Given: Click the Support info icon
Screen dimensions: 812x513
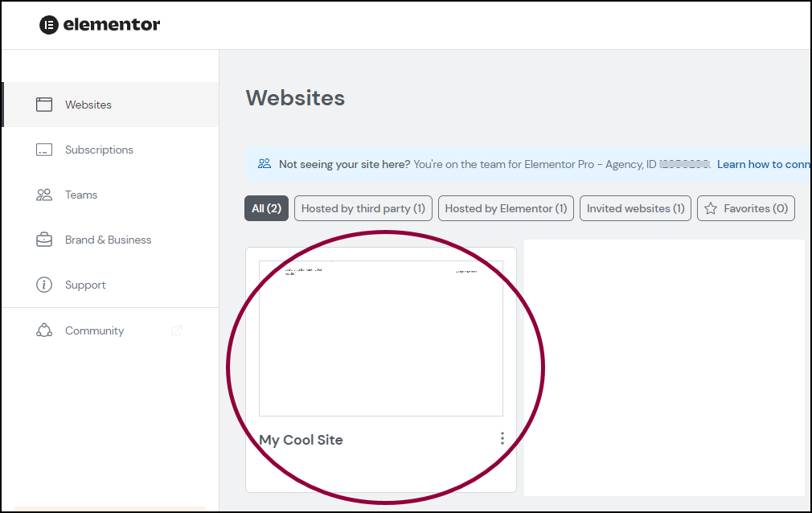Looking at the screenshot, I should click(x=44, y=285).
